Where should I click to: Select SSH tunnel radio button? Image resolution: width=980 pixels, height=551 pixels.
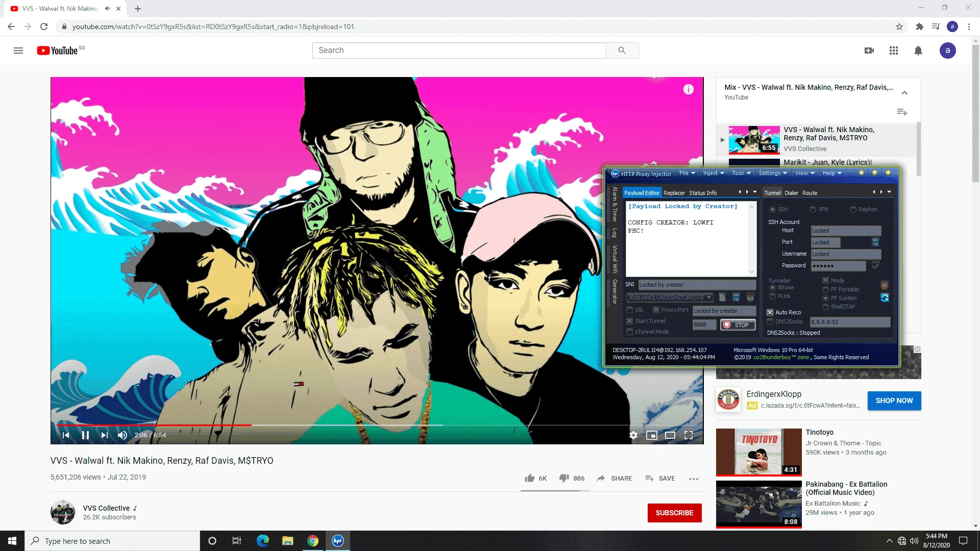coord(772,210)
